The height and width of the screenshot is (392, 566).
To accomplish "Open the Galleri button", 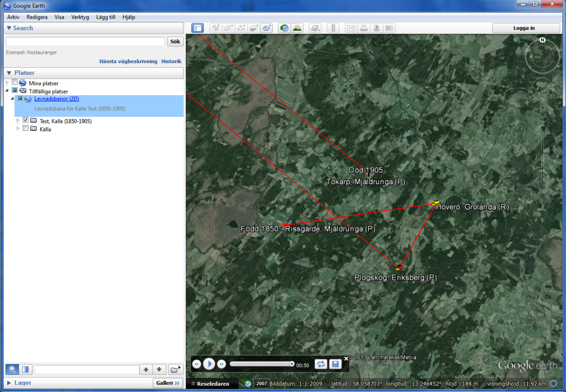I will click(168, 383).
